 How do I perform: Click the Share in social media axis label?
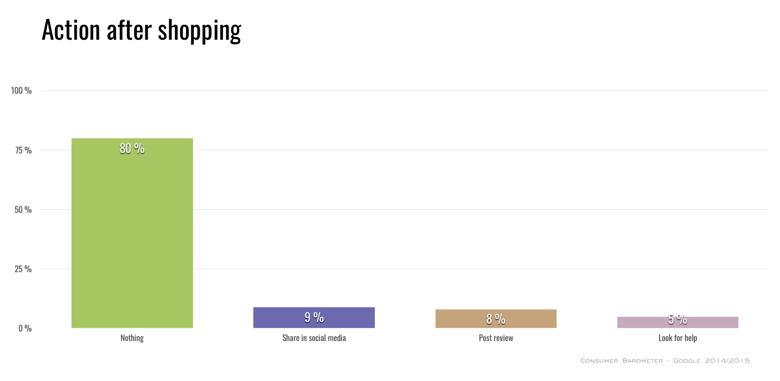click(x=314, y=338)
